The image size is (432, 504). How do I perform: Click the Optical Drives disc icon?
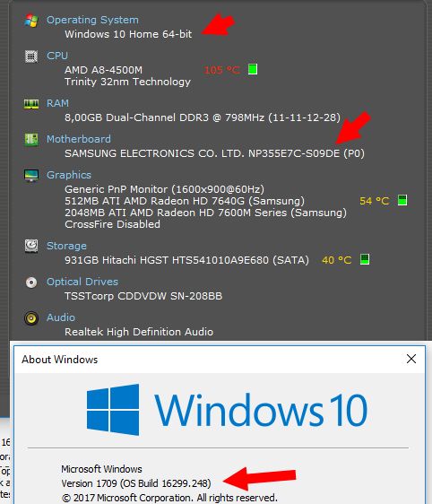(31, 282)
